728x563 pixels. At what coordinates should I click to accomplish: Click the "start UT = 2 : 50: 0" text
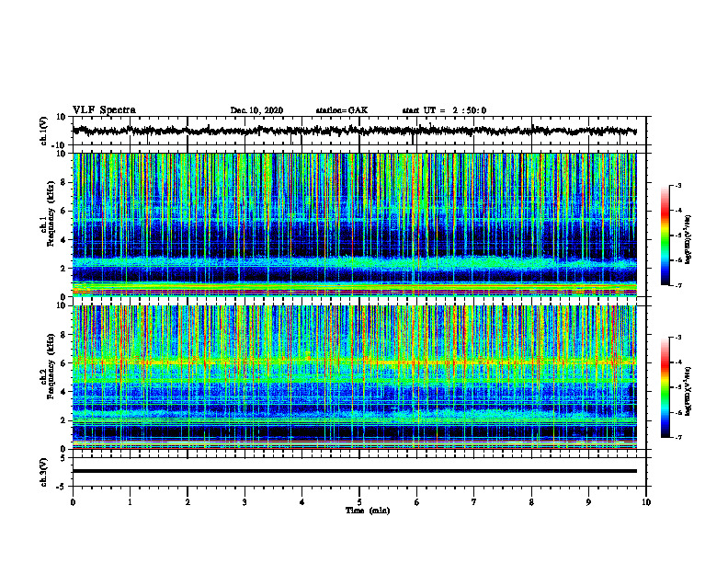coord(444,110)
